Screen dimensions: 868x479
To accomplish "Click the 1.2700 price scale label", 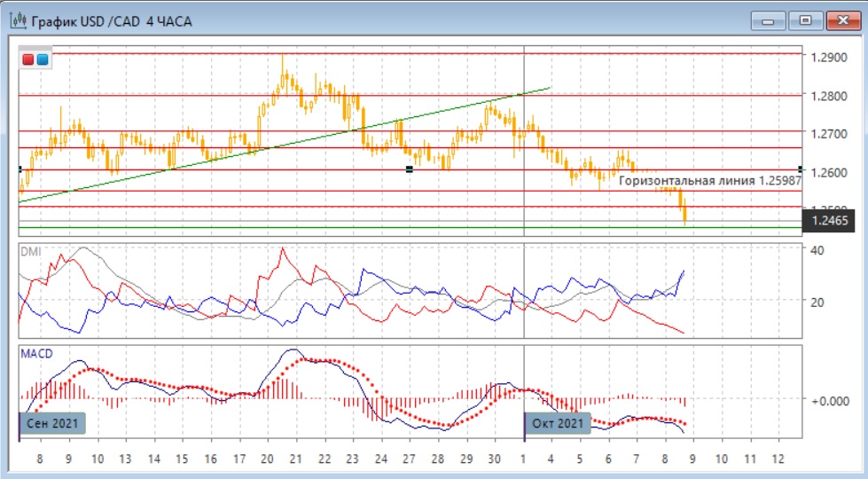I will (x=829, y=134).
